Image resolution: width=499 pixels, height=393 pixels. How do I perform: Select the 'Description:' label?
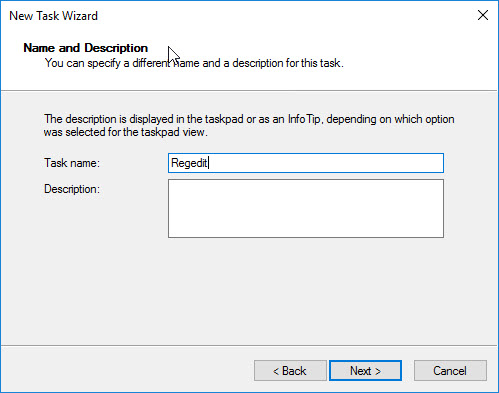[72, 189]
